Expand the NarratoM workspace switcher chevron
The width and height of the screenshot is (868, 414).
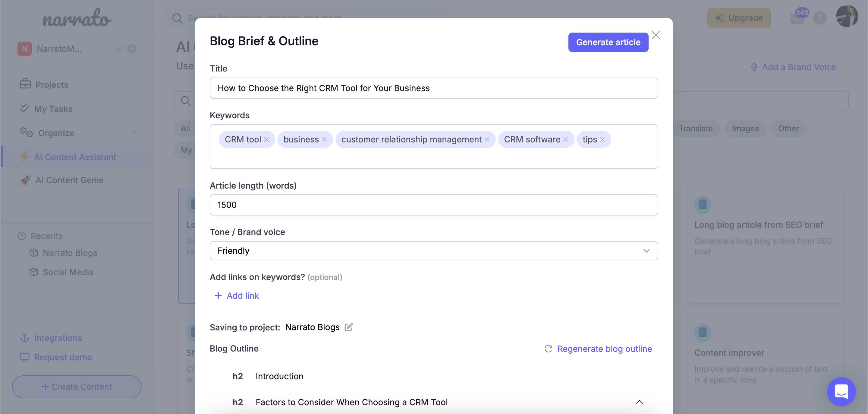point(117,49)
